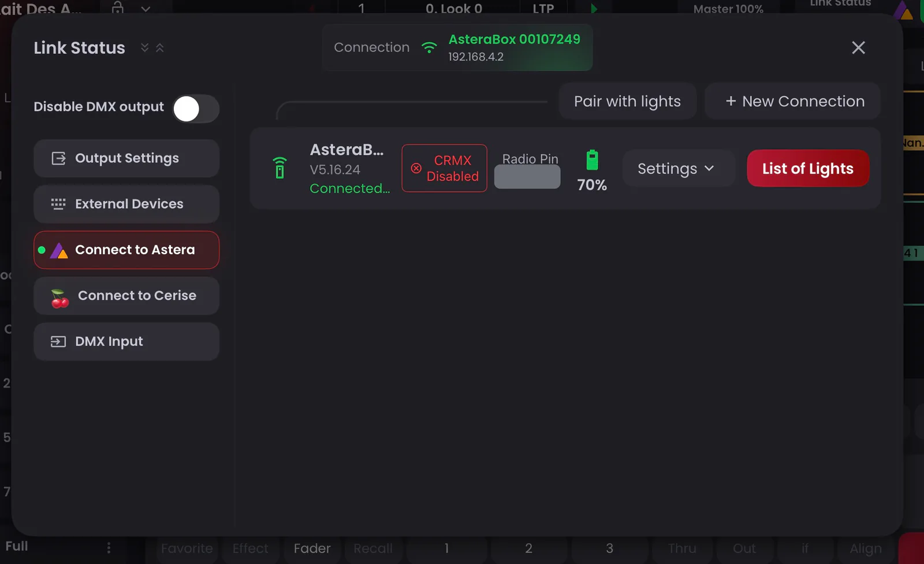The height and width of the screenshot is (564, 924).
Task: Click the Recall button in bottom bar
Action: (x=373, y=548)
